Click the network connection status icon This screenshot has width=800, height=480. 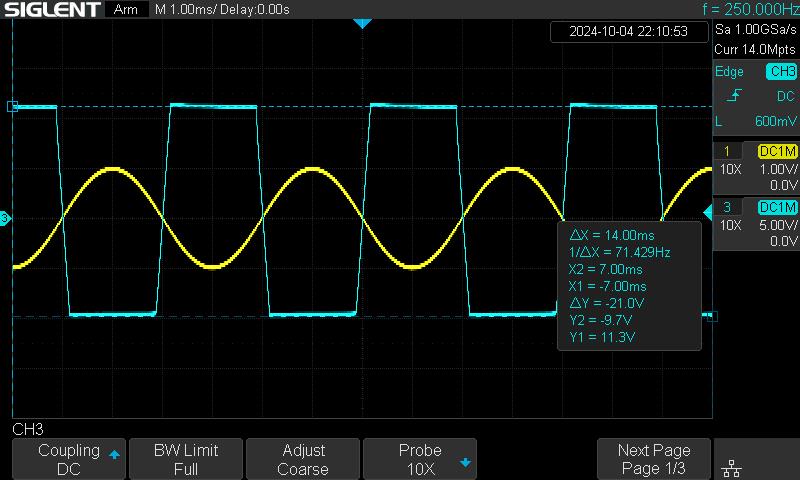click(731, 466)
